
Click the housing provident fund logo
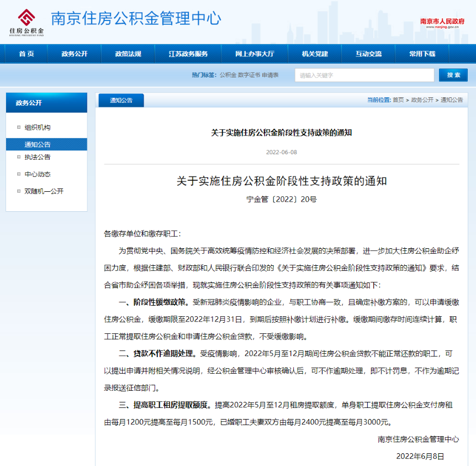point(26,21)
